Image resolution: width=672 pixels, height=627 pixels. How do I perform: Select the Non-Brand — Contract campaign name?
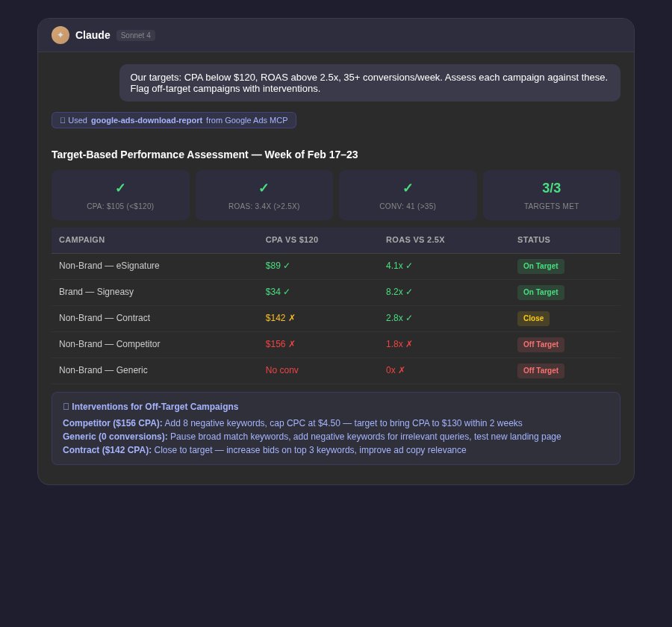(105, 318)
